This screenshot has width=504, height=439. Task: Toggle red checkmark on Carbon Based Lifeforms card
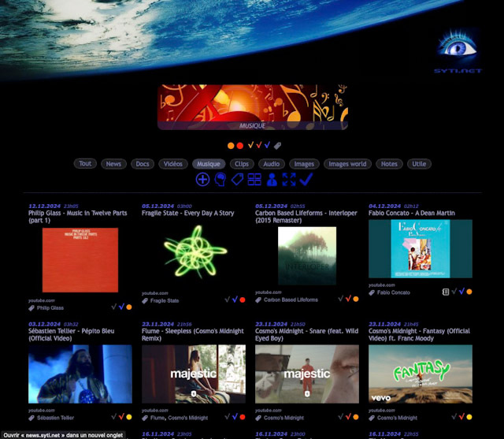click(x=348, y=299)
